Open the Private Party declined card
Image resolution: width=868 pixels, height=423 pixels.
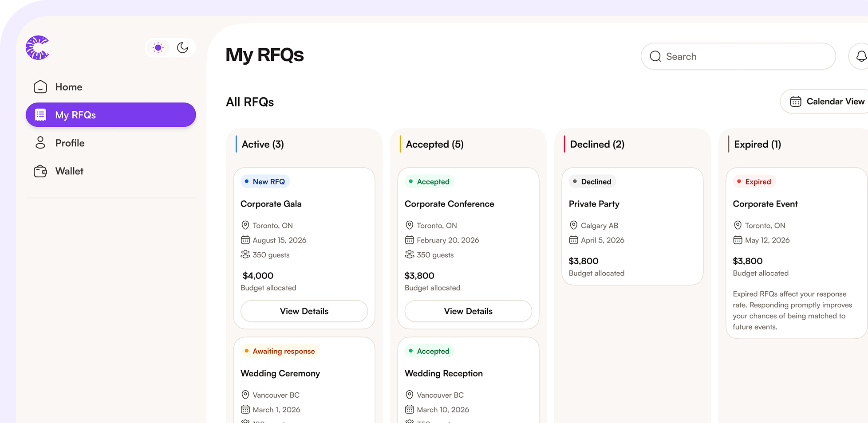[632, 226]
